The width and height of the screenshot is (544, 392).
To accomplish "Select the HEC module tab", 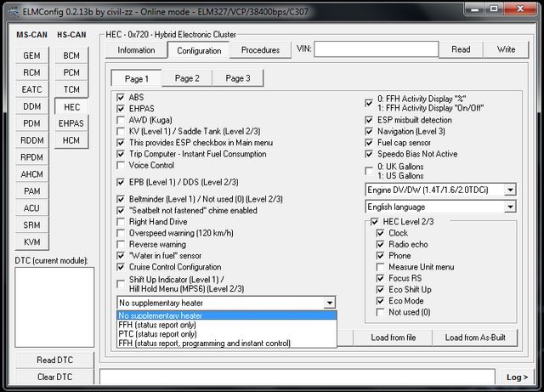I will click(x=71, y=107).
